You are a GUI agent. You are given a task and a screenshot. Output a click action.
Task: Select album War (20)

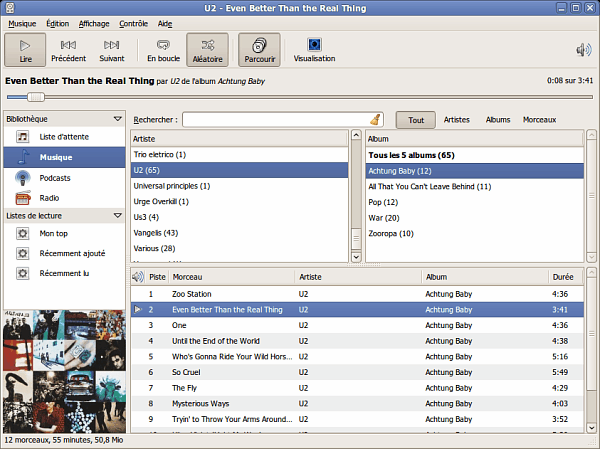pos(474,218)
